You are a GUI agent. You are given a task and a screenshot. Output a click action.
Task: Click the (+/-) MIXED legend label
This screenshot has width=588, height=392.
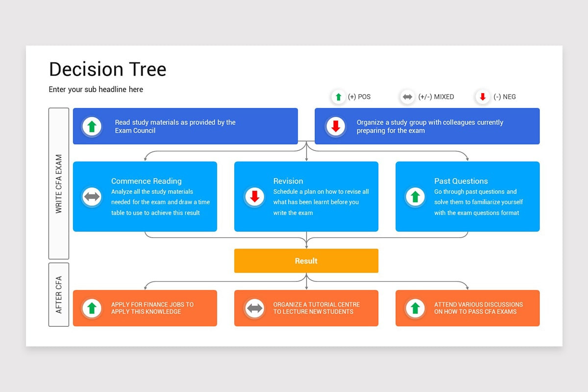click(x=436, y=97)
